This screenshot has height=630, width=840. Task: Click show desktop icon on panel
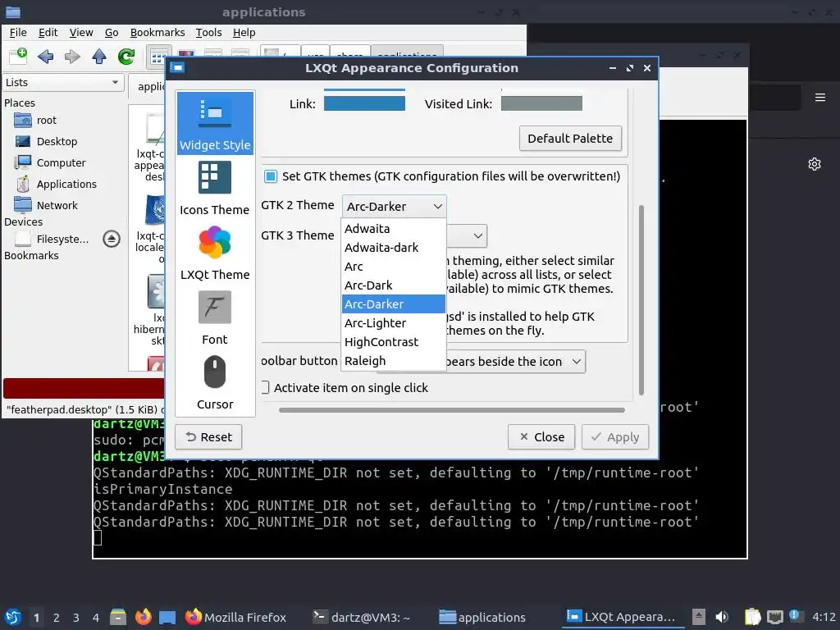[x=167, y=617]
